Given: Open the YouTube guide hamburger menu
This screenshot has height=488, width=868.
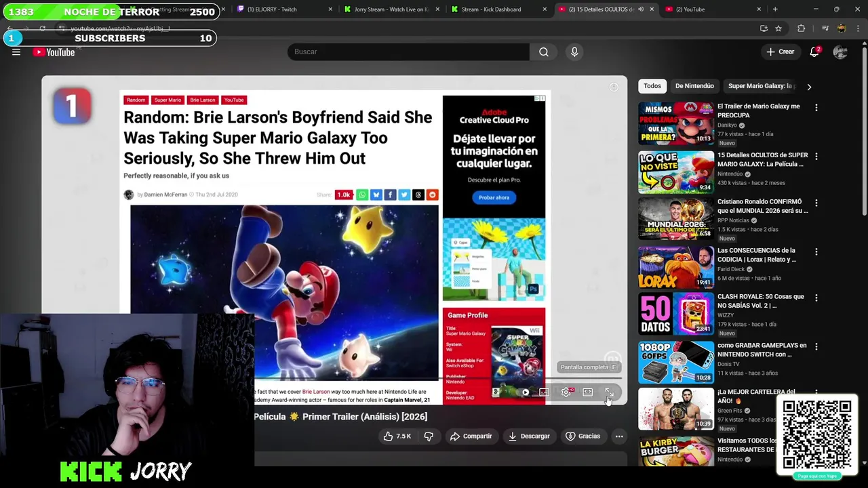Looking at the screenshot, I should coord(16,52).
